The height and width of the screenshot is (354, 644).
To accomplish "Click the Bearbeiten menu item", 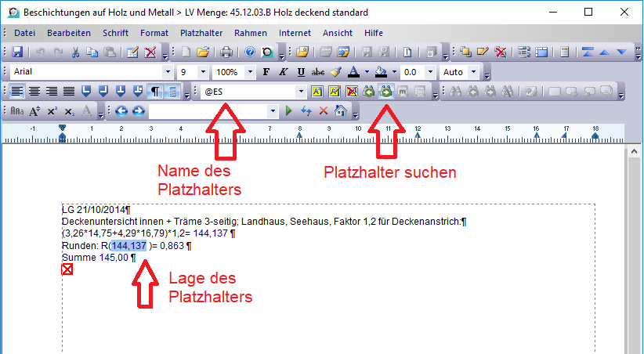I will tap(69, 33).
